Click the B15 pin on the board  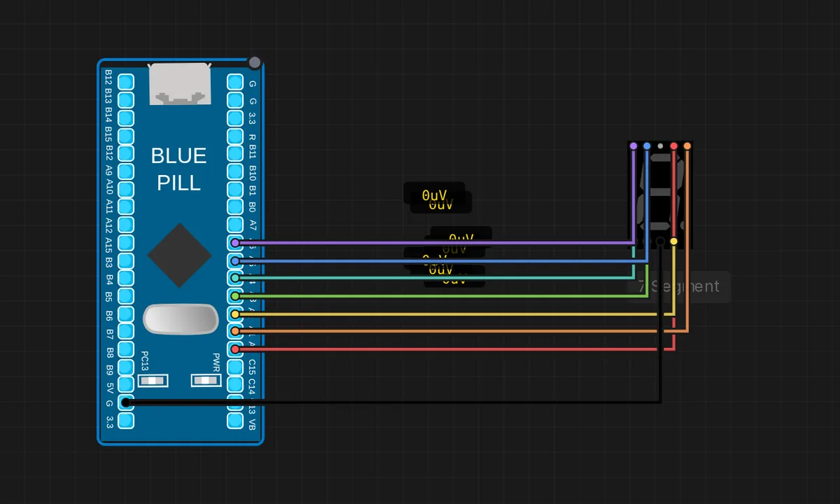126,136
